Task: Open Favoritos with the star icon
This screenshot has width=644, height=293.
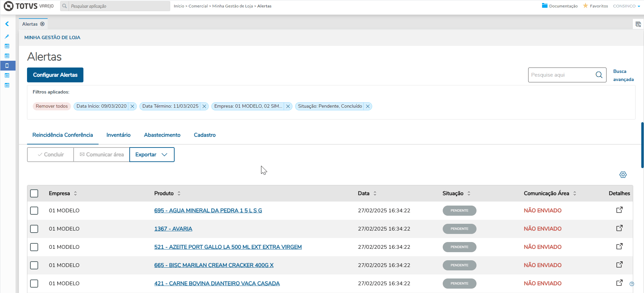Action: click(595, 6)
